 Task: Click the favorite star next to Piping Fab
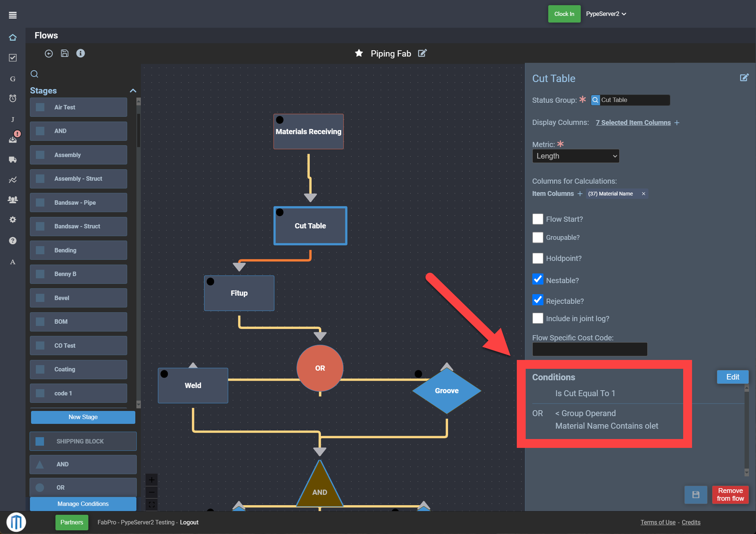coord(359,53)
